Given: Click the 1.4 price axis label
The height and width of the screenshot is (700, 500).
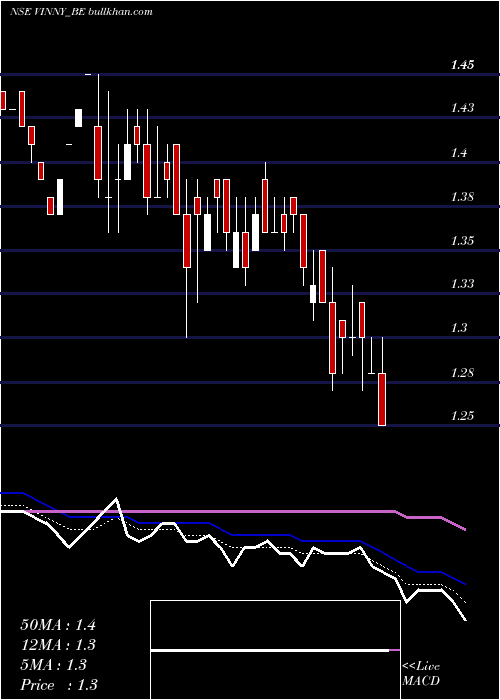Looking at the screenshot, I should [459, 153].
